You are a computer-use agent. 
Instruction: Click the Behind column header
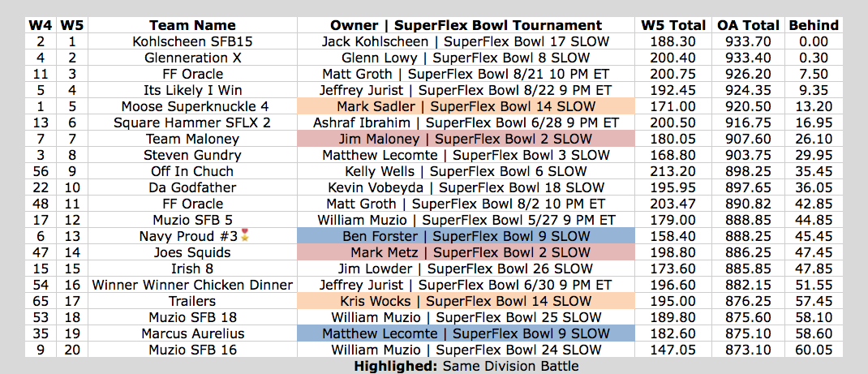[x=814, y=25]
